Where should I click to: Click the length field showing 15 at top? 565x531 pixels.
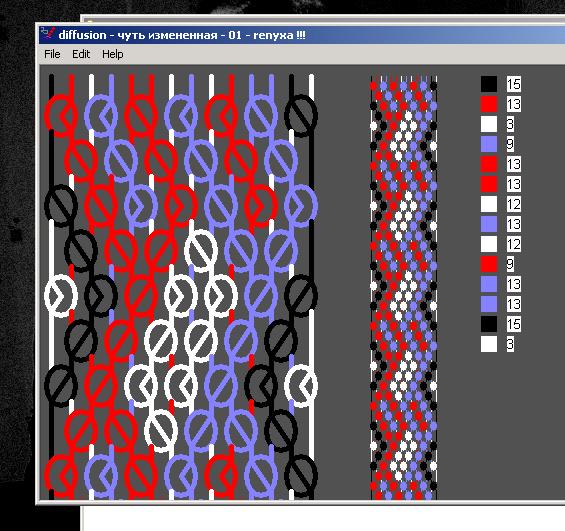pyautogui.click(x=513, y=84)
